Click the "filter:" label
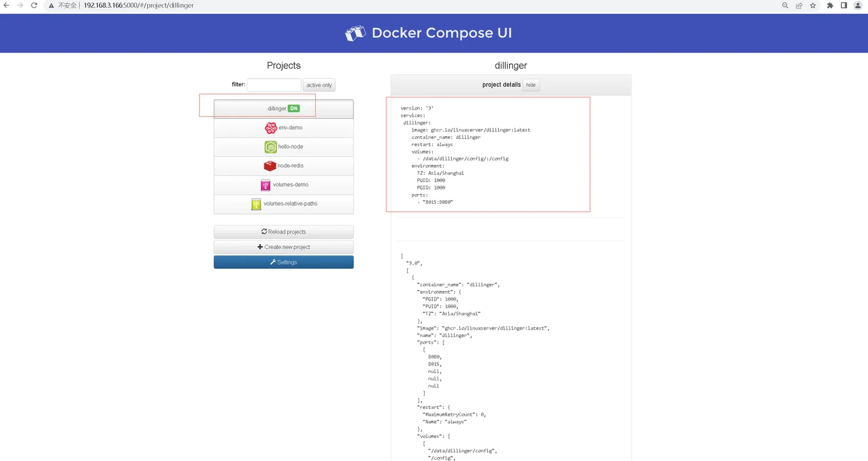The image size is (868, 461). pos(239,85)
